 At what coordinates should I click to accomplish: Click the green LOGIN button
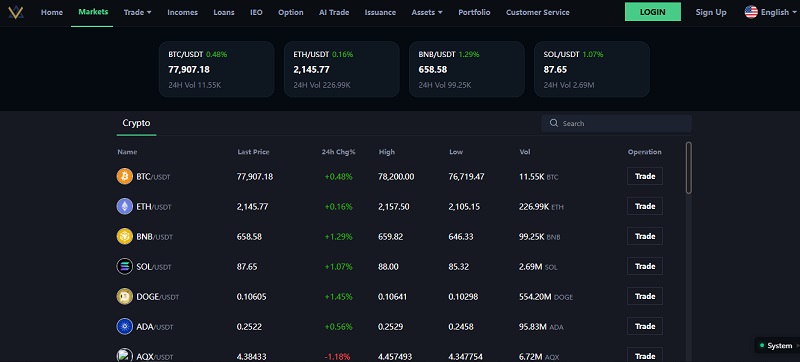pyautogui.click(x=653, y=12)
